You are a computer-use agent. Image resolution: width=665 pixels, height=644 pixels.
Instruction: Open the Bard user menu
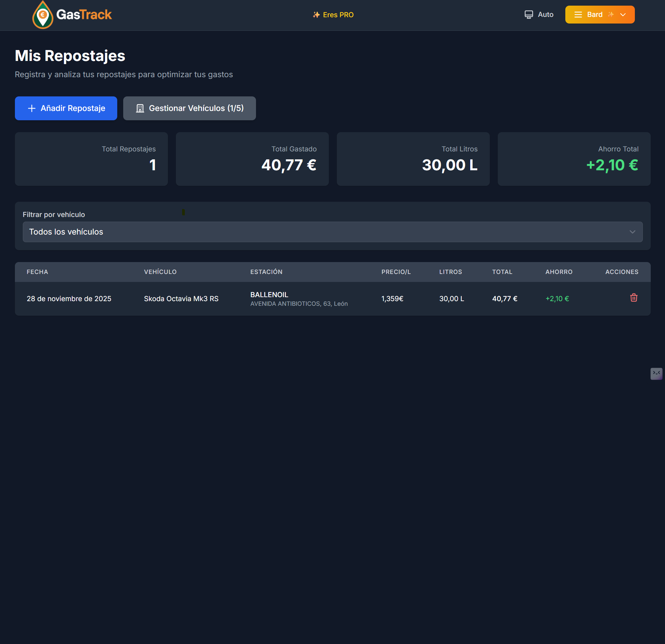click(x=599, y=15)
